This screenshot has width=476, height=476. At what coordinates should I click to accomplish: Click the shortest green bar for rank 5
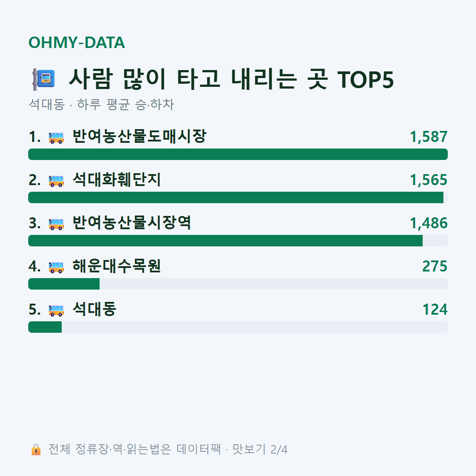[45, 327]
